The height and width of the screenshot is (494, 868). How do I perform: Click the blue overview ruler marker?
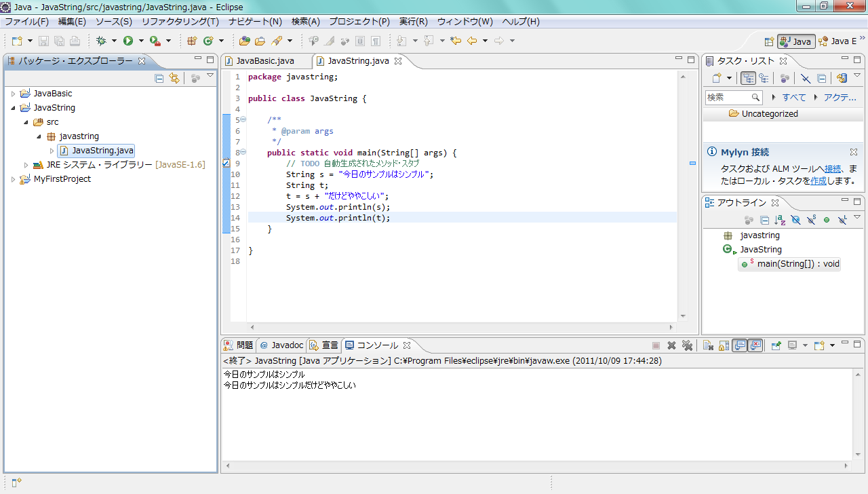(x=692, y=164)
